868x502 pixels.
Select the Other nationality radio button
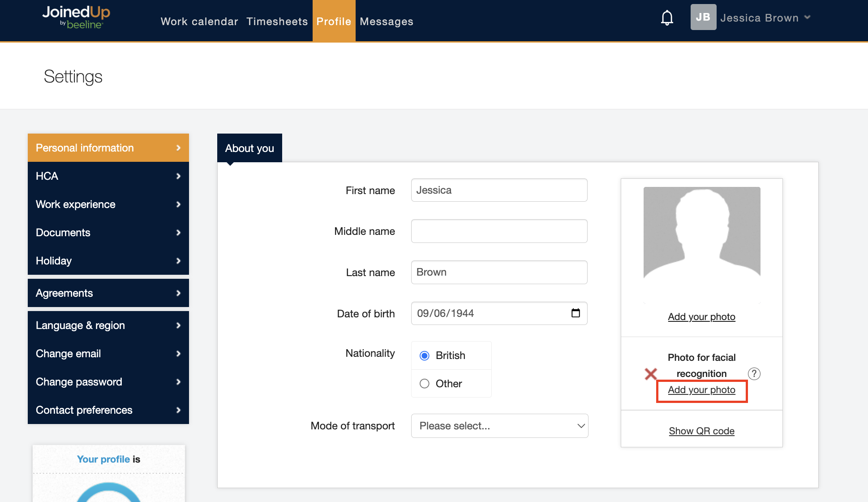425,384
